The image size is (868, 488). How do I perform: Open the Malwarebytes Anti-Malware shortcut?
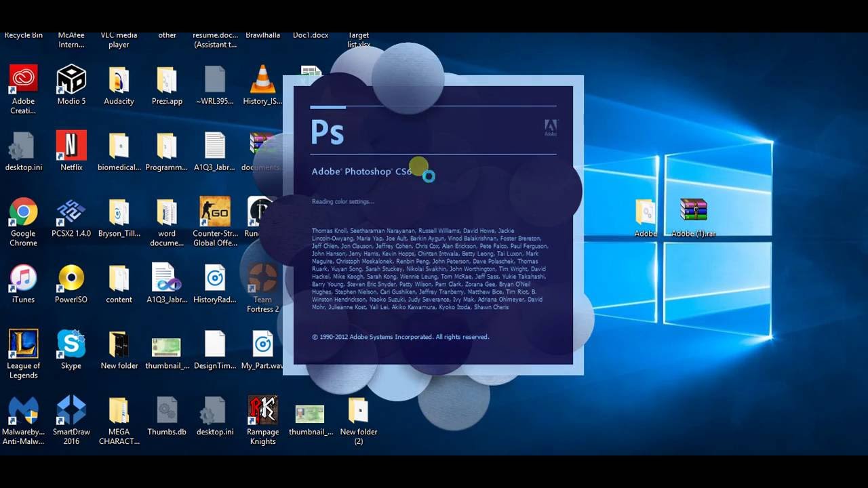(x=23, y=410)
